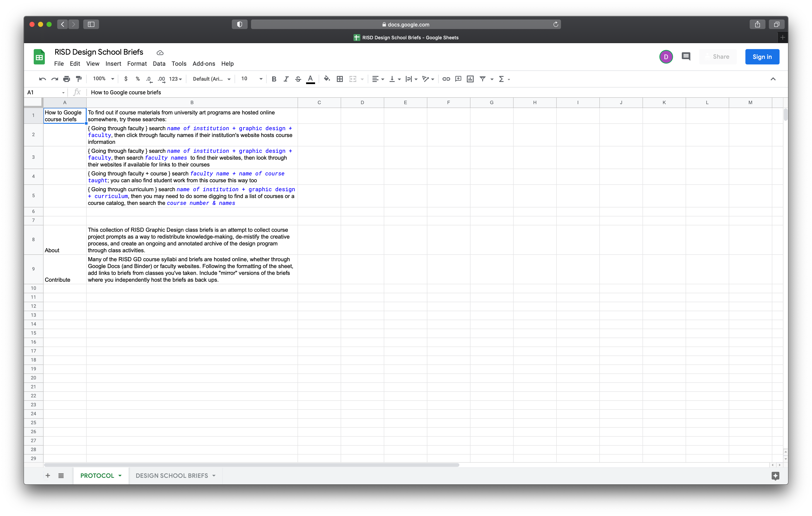Open the Data menu
This screenshot has height=516, width=812.
tap(159, 64)
